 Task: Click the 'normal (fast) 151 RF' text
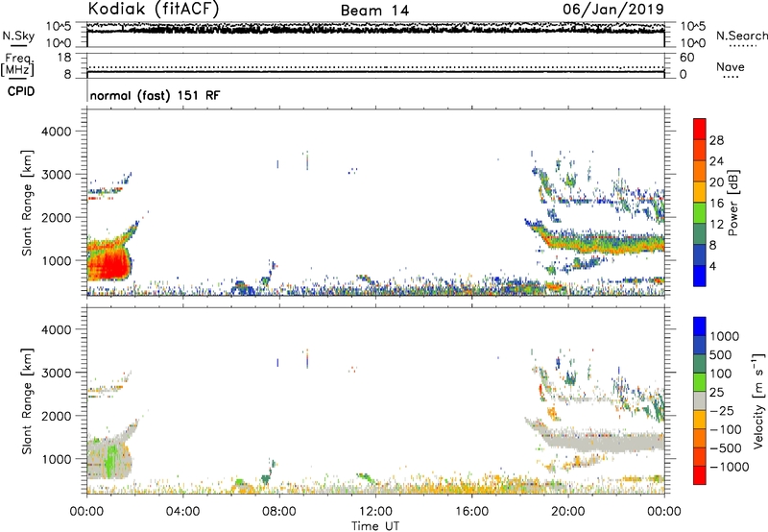[155, 95]
